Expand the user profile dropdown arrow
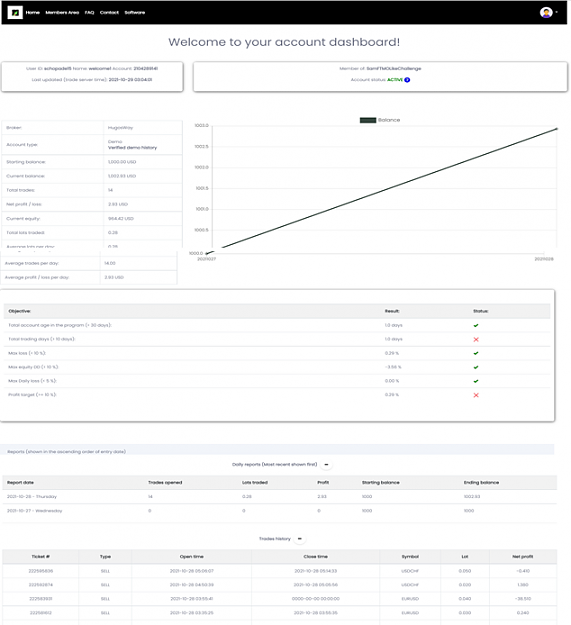571x625 pixels. click(557, 12)
